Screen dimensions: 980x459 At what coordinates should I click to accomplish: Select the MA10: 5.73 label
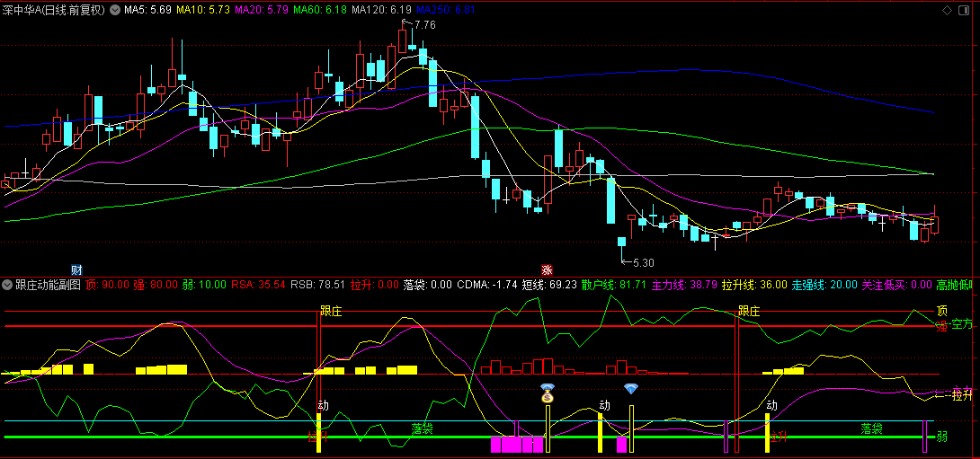(203, 9)
